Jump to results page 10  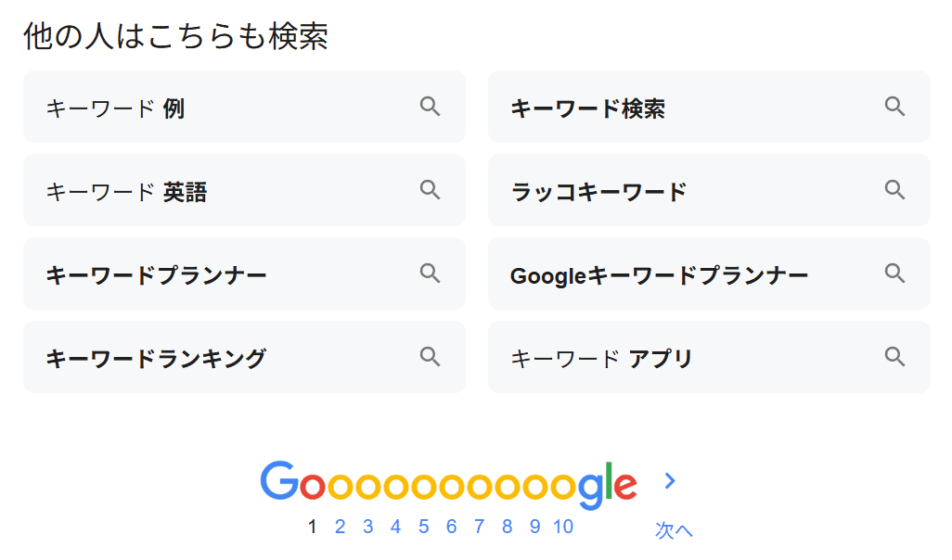tap(563, 528)
